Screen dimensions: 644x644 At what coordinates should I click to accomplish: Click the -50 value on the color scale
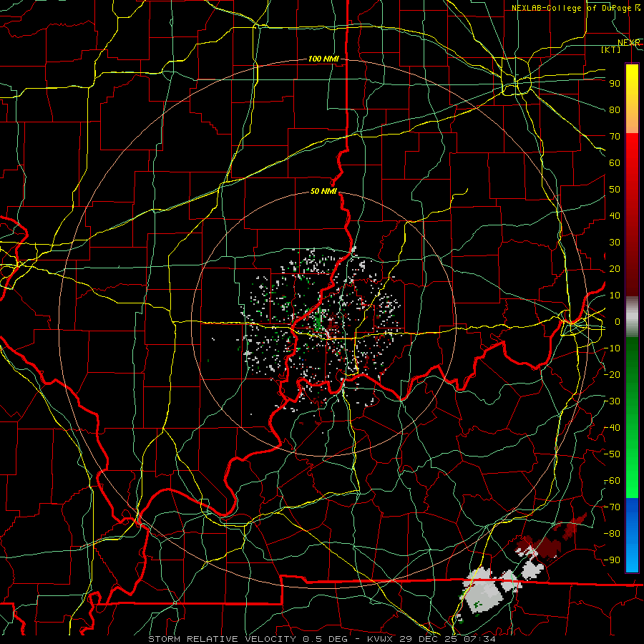(613, 454)
